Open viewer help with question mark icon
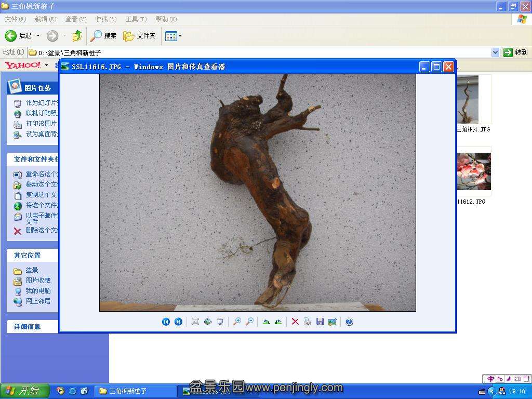This screenshot has height=399, width=532. pos(349,322)
